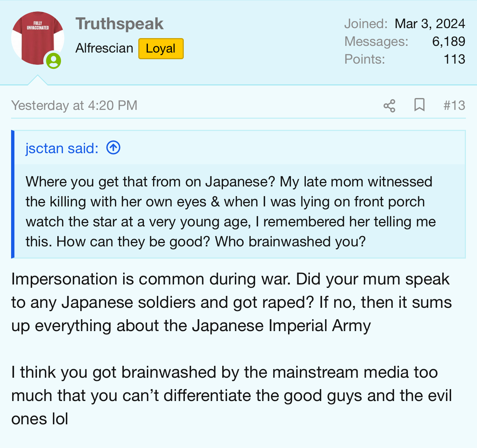
Task: Click the share icon on the post
Action: [389, 106]
